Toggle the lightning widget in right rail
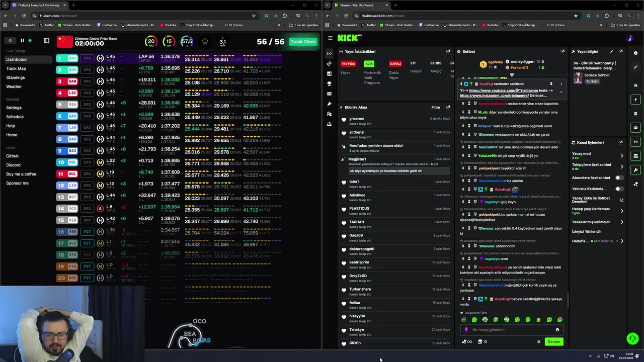Screen dimensions: 644x362 click(636, 100)
